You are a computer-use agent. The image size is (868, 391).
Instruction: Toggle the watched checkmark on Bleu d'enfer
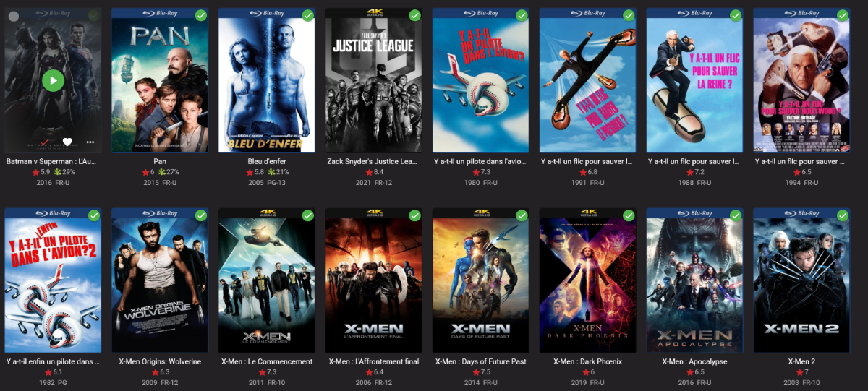tap(308, 15)
